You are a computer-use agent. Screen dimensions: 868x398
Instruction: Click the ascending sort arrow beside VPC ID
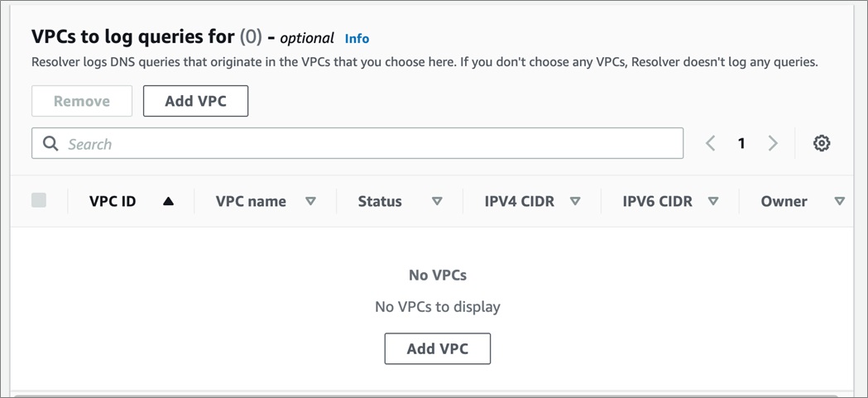[x=168, y=202]
